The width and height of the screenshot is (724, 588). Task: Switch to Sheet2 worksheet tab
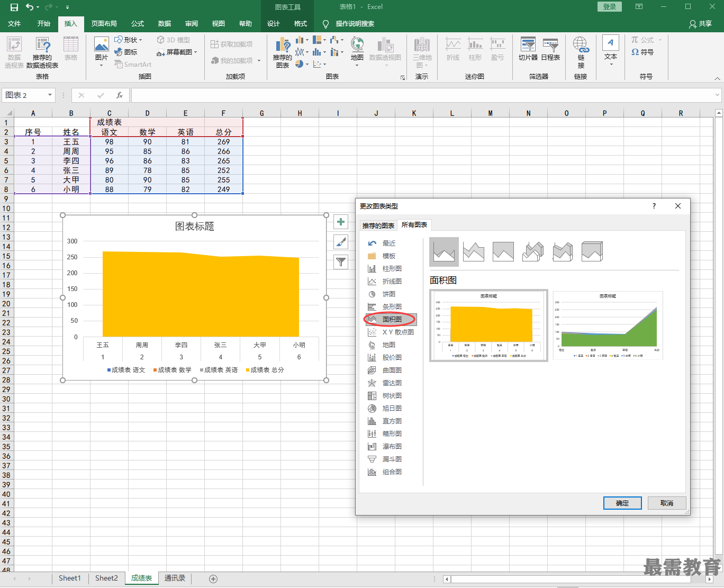pyautogui.click(x=106, y=578)
